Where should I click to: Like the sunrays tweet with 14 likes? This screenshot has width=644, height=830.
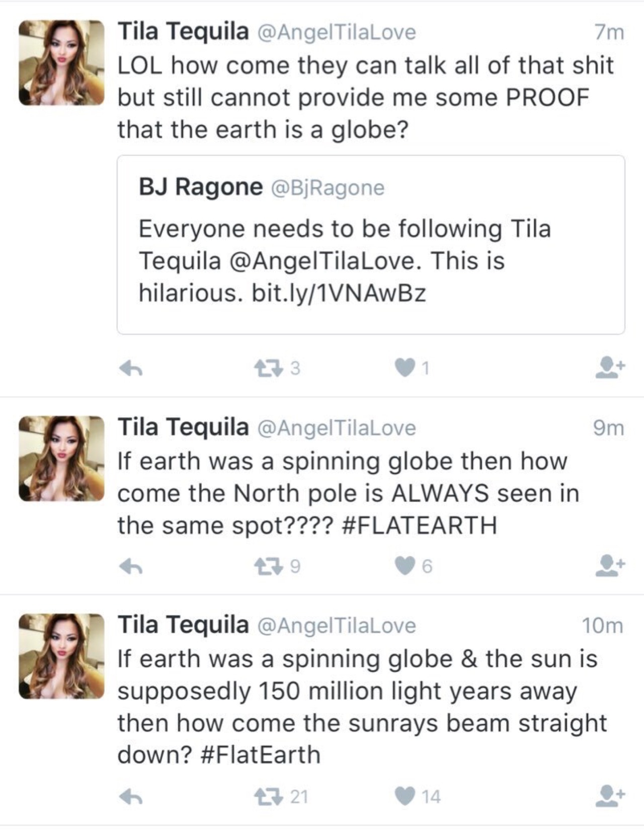(x=404, y=796)
